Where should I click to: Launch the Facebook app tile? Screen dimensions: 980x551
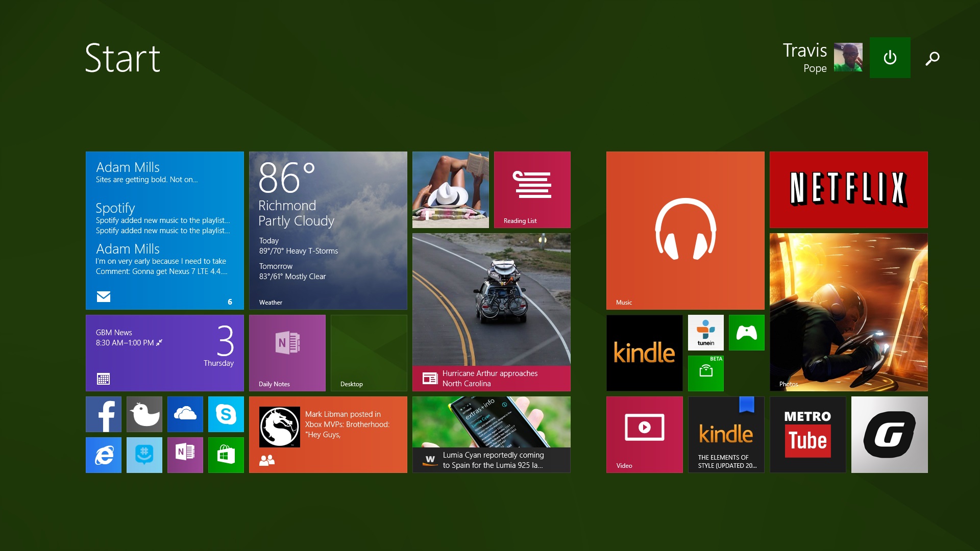[x=104, y=414]
